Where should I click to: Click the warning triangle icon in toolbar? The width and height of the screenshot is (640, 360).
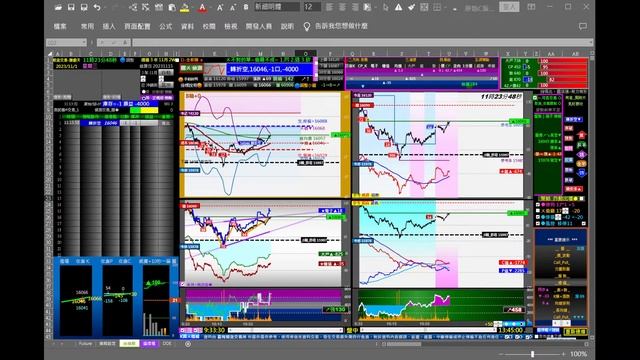tap(398, 7)
